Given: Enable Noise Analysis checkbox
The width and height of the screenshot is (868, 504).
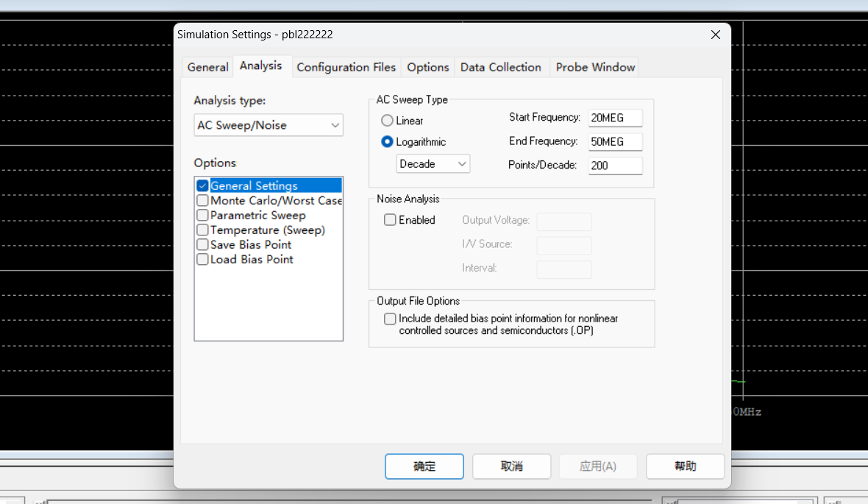Looking at the screenshot, I should (x=391, y=220).
